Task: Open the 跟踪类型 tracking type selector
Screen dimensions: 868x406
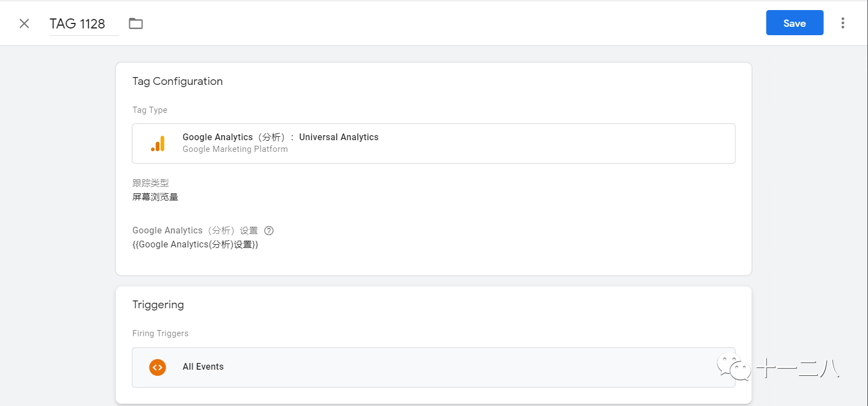Action: coord(150,183)
